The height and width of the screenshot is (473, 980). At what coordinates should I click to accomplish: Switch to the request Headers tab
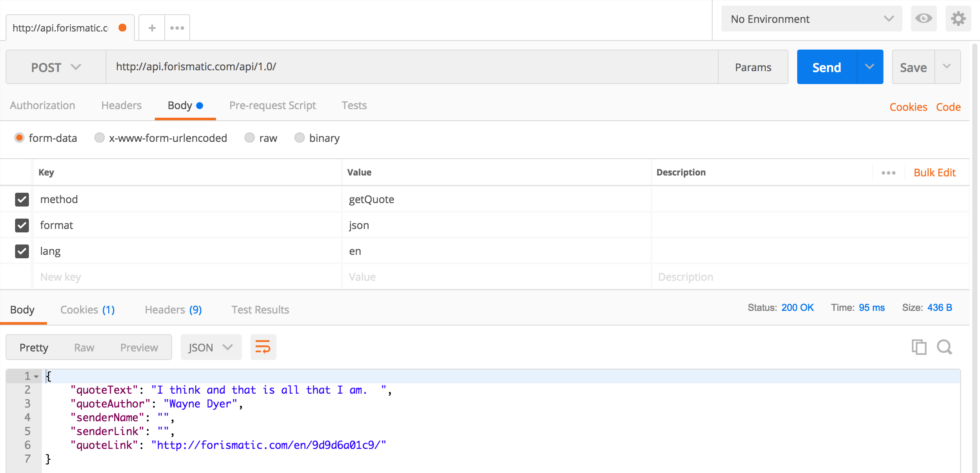point(122,106)
